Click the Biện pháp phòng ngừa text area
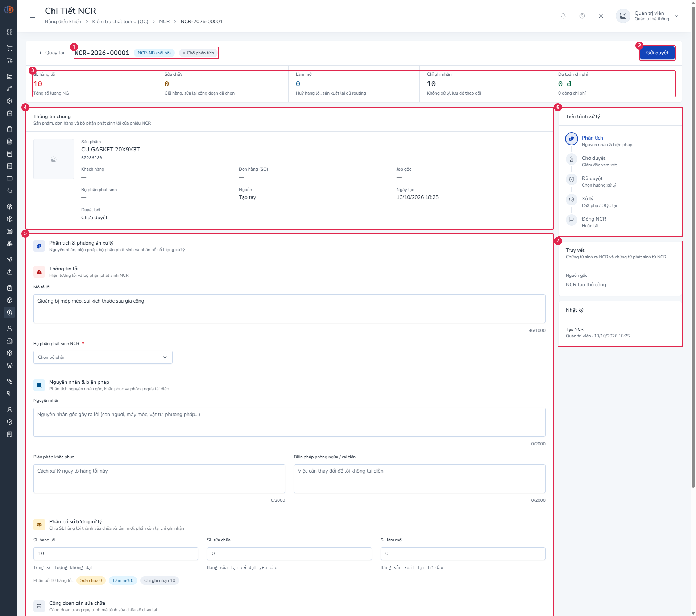 click(420, 479)
